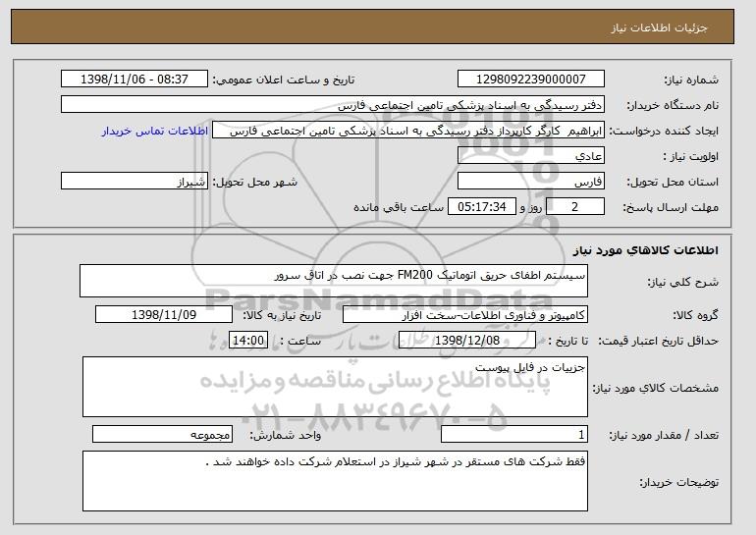Click the شماره نیاز field 1298092239000007
756x535 pixels.
tap(531, 80)
